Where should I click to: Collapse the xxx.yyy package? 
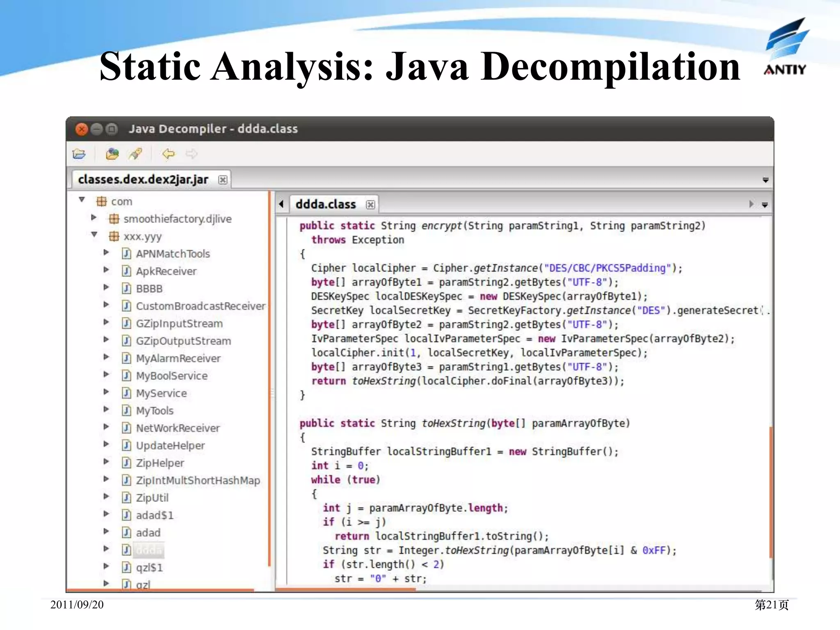(94, 235)
